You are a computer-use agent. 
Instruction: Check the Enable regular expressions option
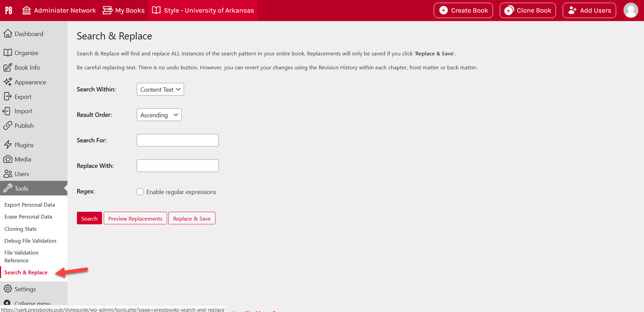tap(140, 192)
